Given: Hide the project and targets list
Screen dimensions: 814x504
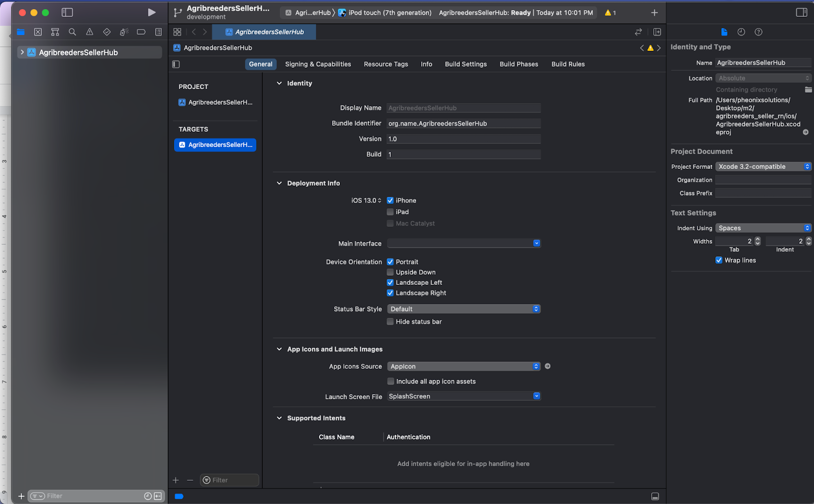Looking at the screenshot, I should click(x=176, y=65).
